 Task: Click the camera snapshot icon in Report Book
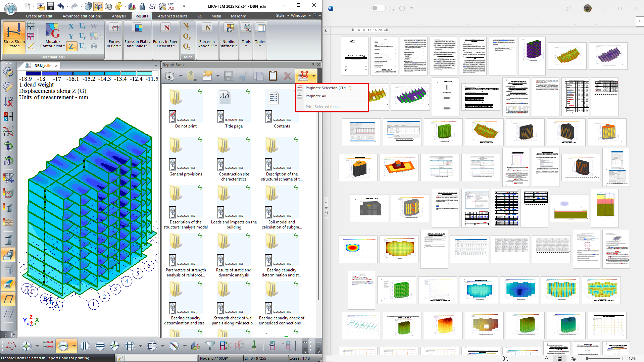(170, 76)
